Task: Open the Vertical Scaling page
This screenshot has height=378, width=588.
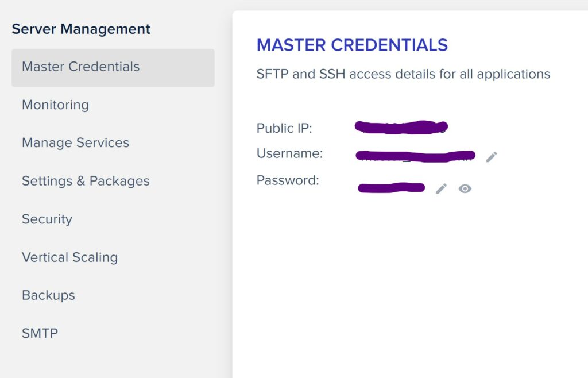Action: pyautogui.click(x=69, y=257)
